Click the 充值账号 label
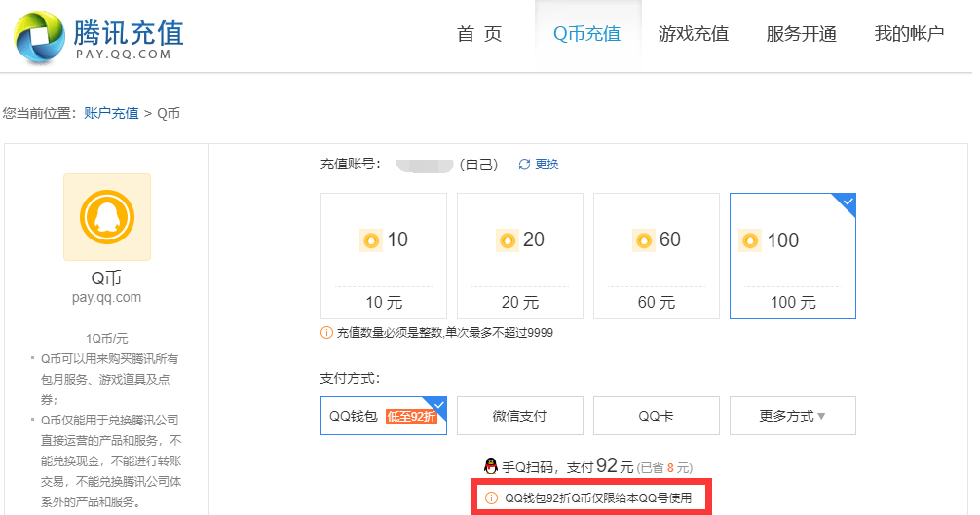The width and height of the screenshot is (980, 515). pos(351,165)
